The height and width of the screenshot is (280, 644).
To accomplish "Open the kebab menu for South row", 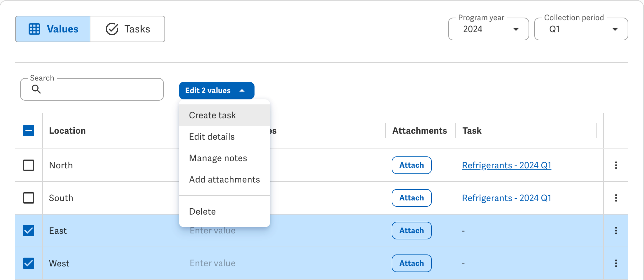I will coord(616,198).
